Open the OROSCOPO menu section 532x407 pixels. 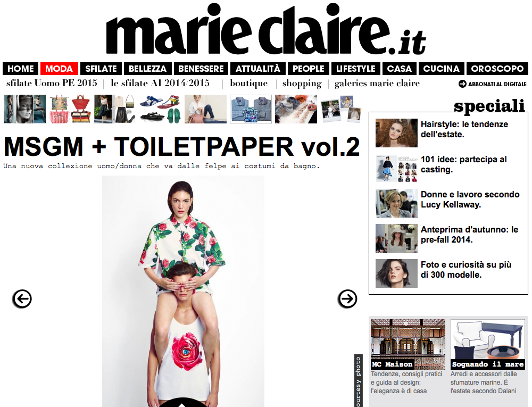click(x=497, y=69)
